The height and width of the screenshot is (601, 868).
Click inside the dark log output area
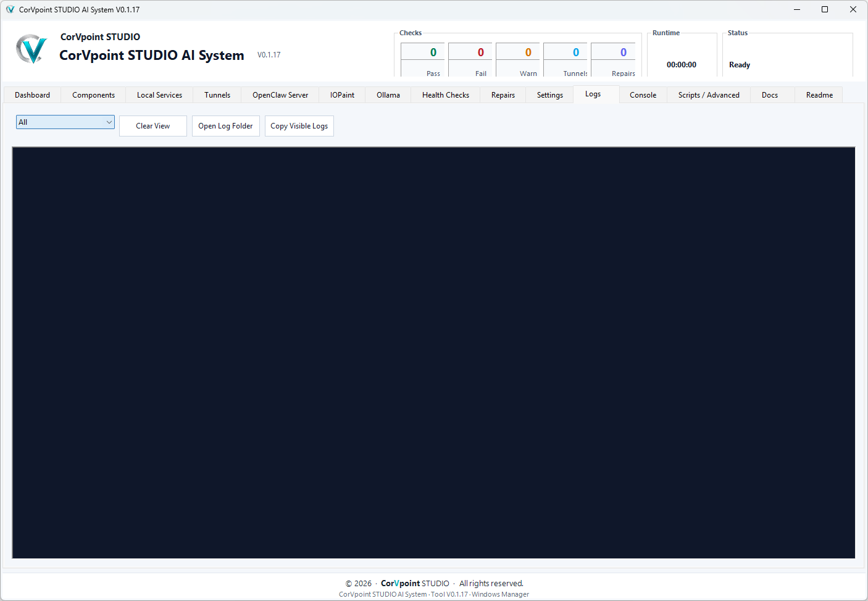433,353
